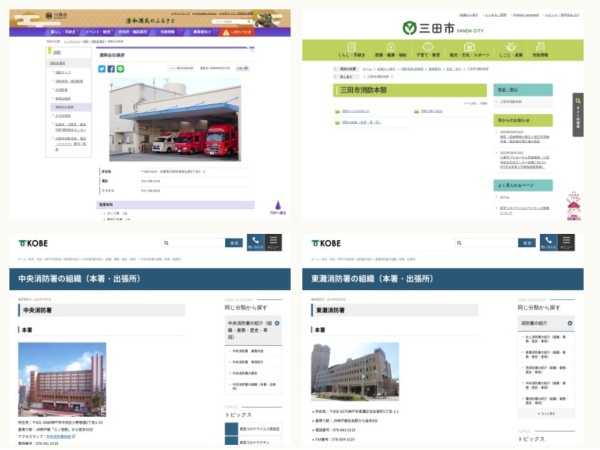Expand 'もっと見る' in Higashinada sidebar
600x450 pixels.
[546, 414]
